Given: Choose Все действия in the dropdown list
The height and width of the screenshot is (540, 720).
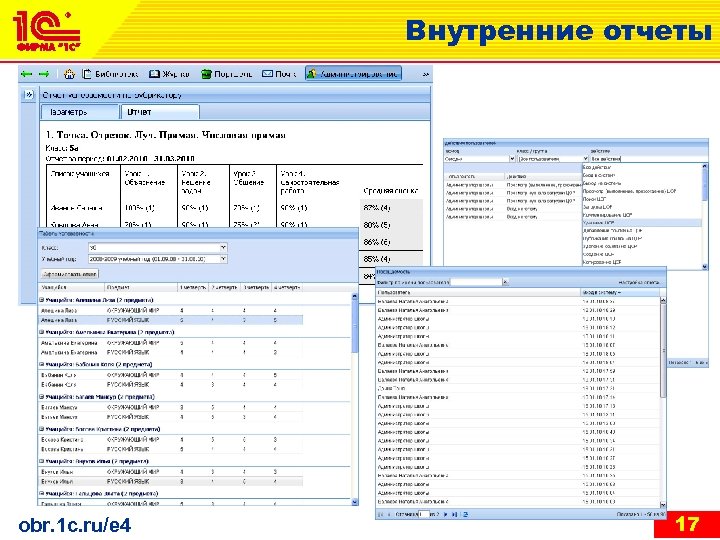Looking at the screenshot, I should 642,167.
